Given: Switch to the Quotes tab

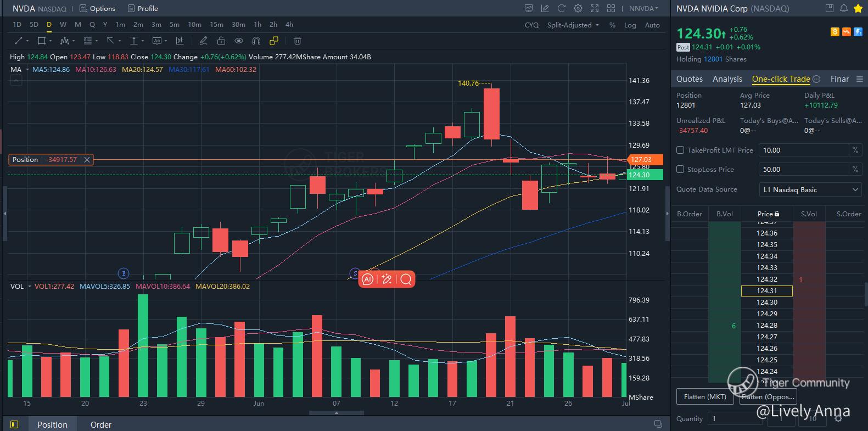Looking at the screenshot, I should click(690, 79).
